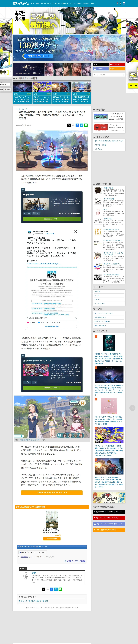Open the X icon in the top header
Viewport: 138px width, 644px height.
coord(120,4)
